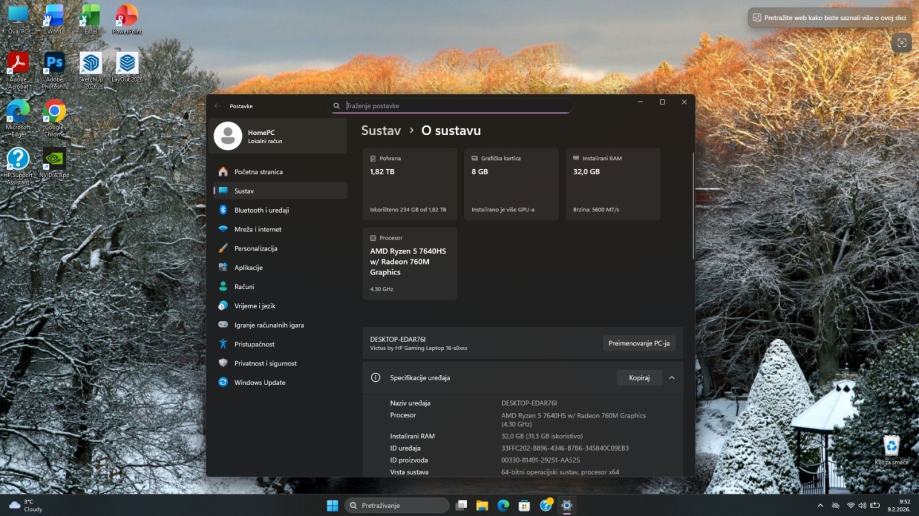
Task: Click the Kopiraj button
Action: coord(639,378)
